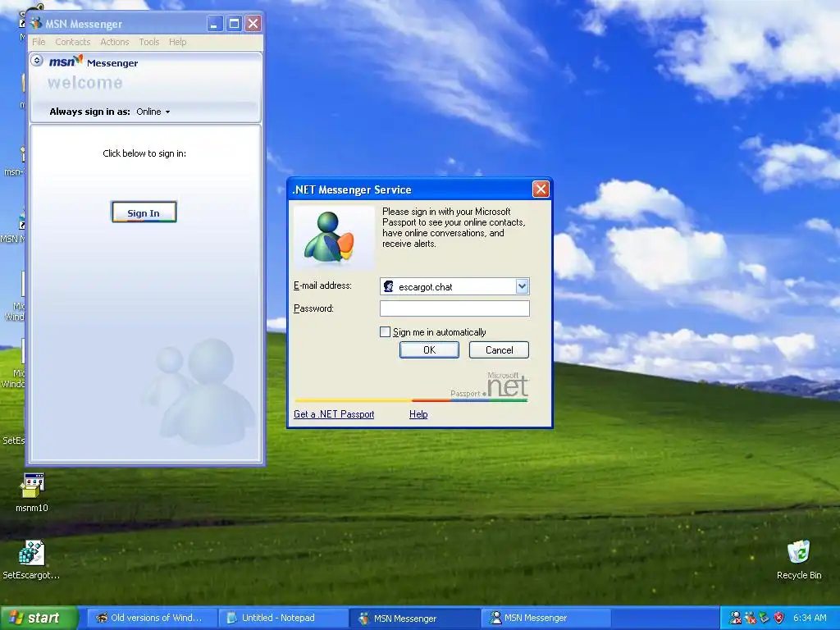Click MSN Messenger title bar butterfly icon

[x=36, y=23]
